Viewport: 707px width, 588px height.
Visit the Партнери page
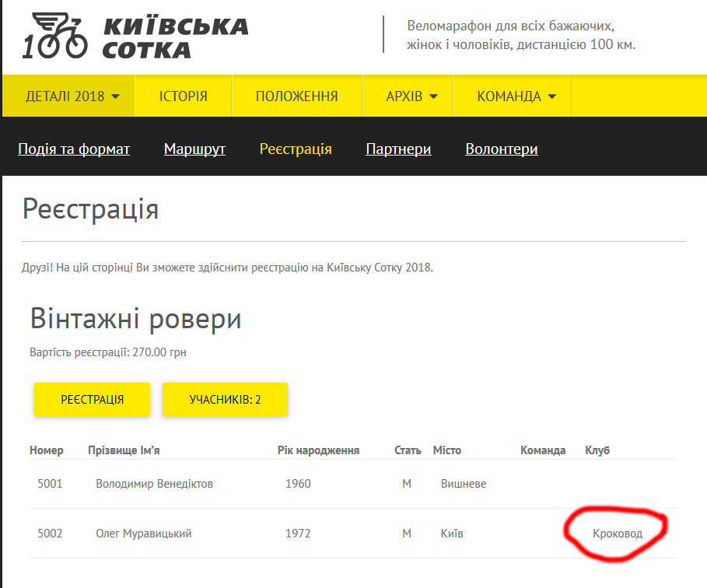(x=398, y=149)
